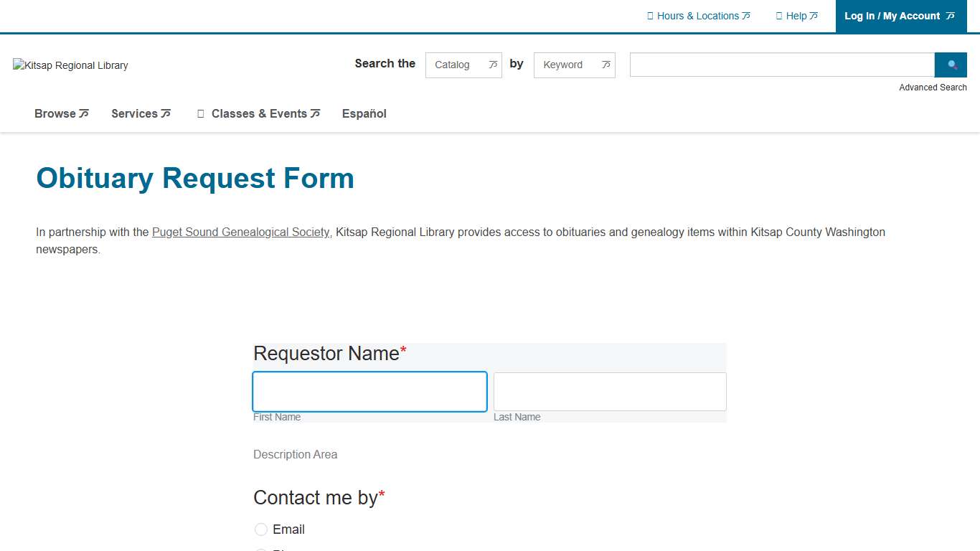Click the Log In / My Account button
Screen dimensions: 980x551
tap(892, 16)
